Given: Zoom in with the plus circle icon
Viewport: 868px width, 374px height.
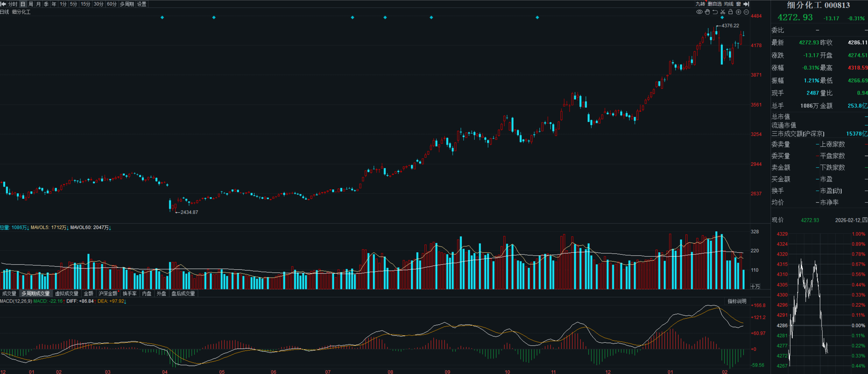Looking at the screenshot, I should [738, 12].
